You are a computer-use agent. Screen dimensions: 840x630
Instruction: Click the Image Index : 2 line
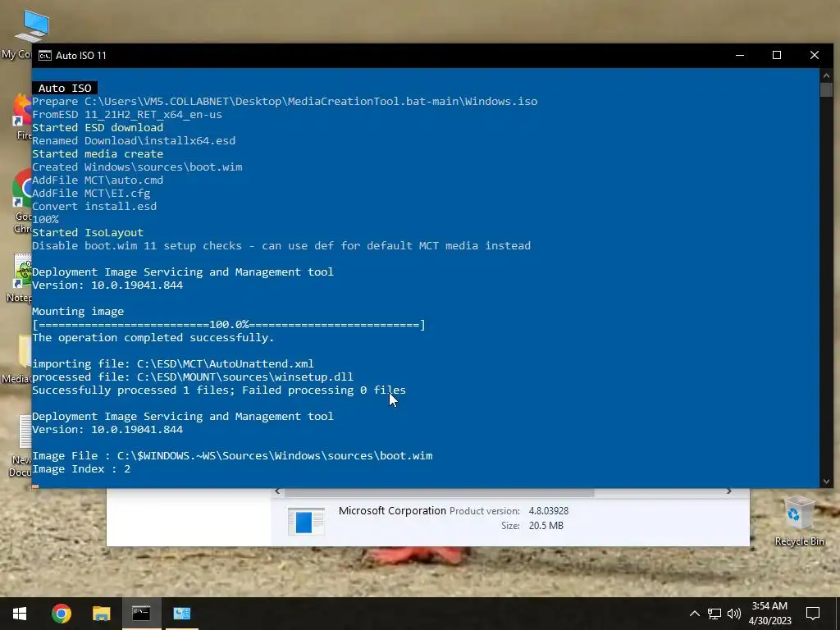[81, 468]
